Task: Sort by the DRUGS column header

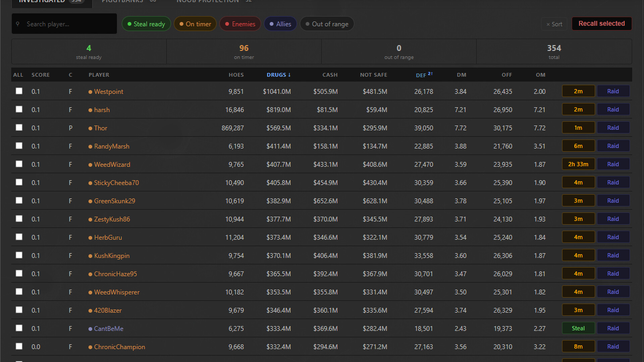Action: pyautogui.click(x=278, y=75)
